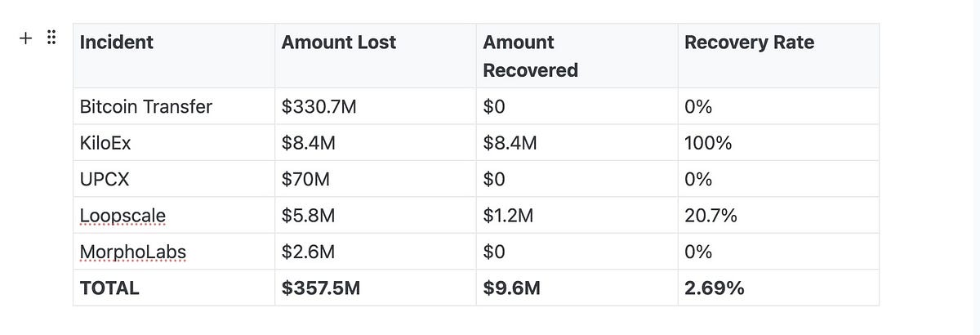Image resolution: width=980 pixels, height=335 pixels.
Task: Select the KiloEx incident cell
Action: [174, 143]
